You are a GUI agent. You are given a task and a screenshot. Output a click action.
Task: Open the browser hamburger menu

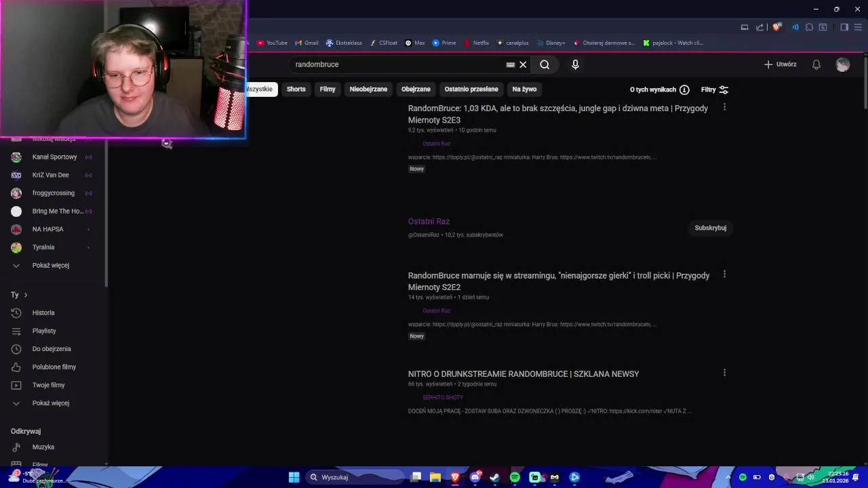coord(858,27)
